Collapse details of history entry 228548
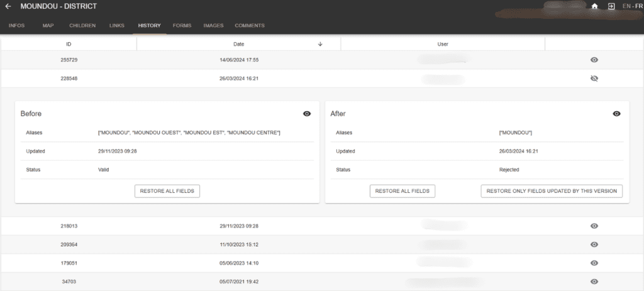Screen dimensions: 644x291 594,79
